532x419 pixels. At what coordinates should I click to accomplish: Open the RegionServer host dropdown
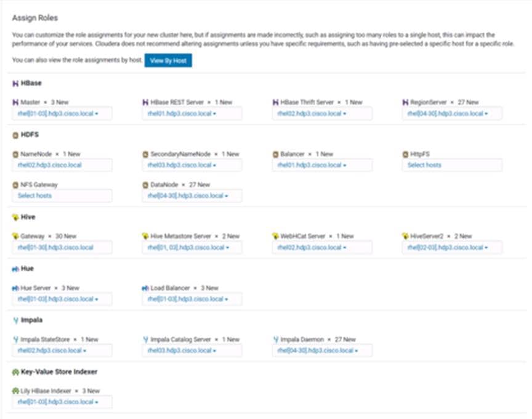453,113
